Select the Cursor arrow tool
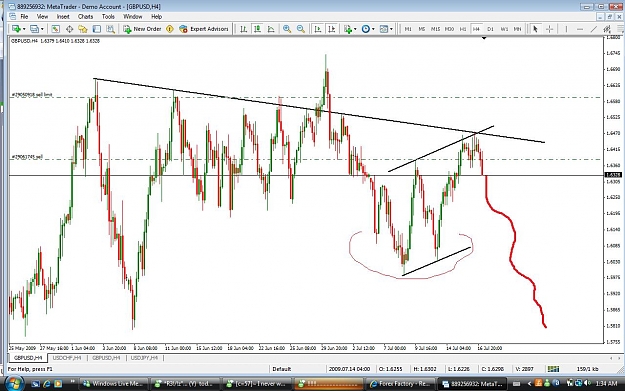 click(535, 29)
